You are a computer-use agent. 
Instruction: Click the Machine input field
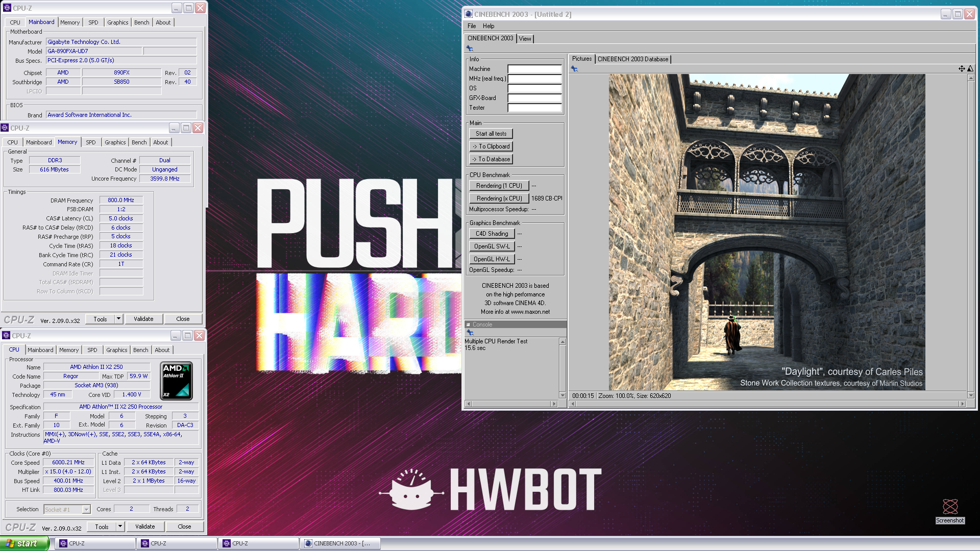click(x=534, y=69)
